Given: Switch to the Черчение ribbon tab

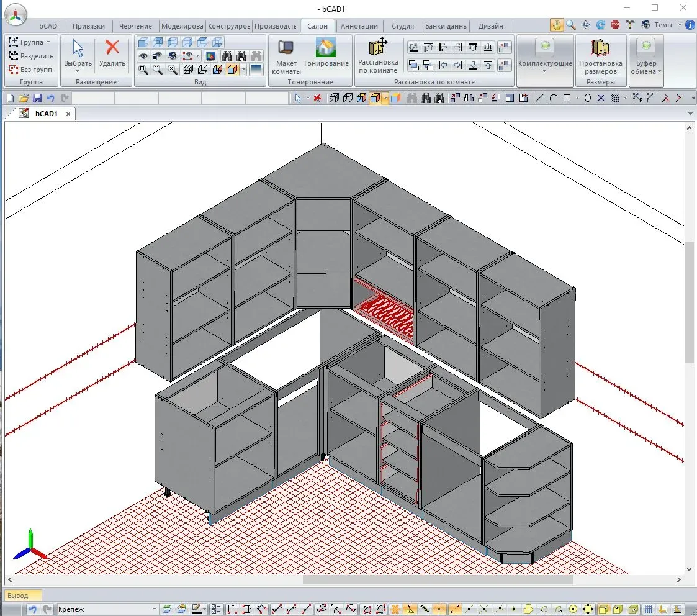Looking at the screenshot, I should click(135, 26).
